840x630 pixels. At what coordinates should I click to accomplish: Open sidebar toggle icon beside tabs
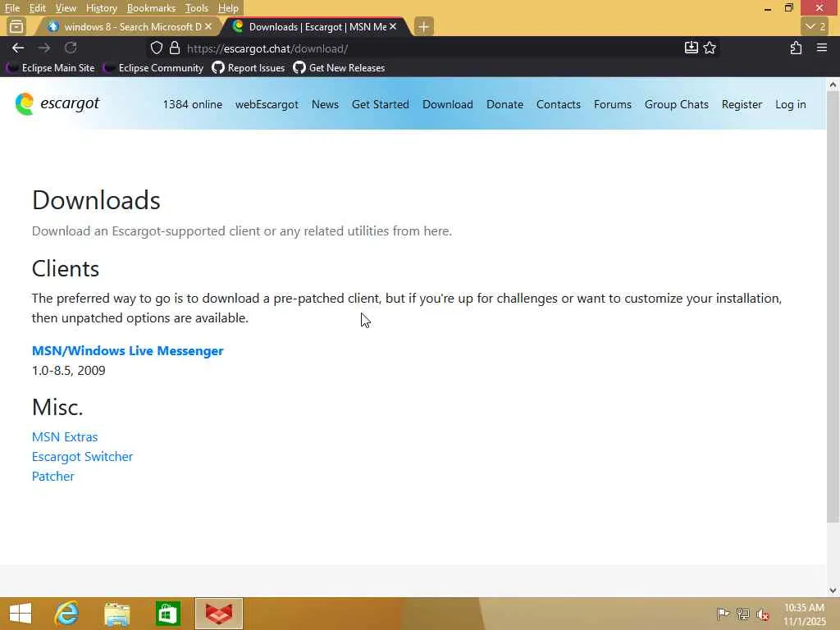16,26
